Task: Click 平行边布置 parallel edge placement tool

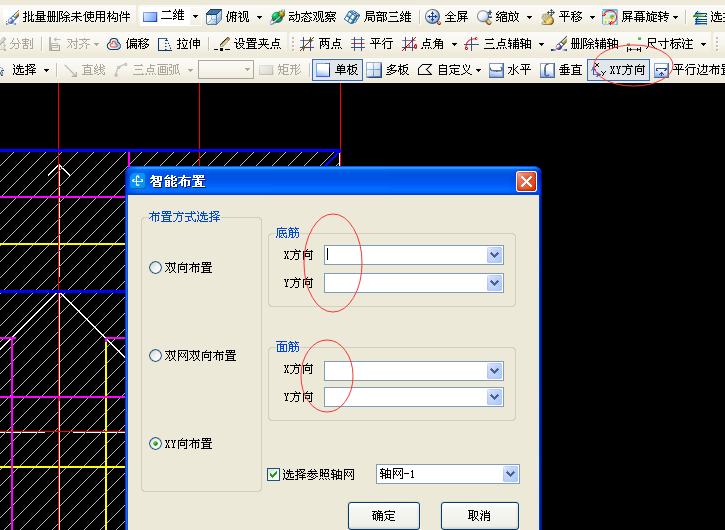Action: click(689, 70)
